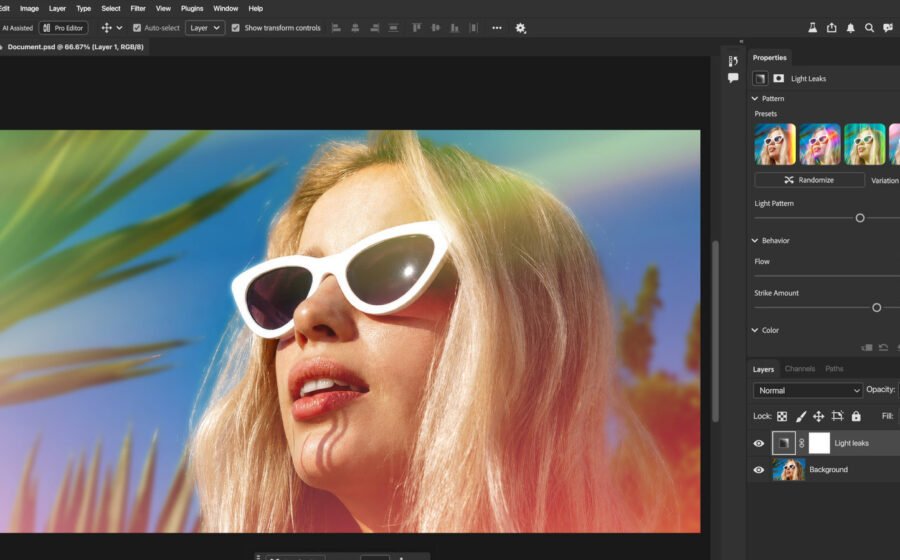
Task: Click the align vertical centers icon
Action: tap(436, 28)
